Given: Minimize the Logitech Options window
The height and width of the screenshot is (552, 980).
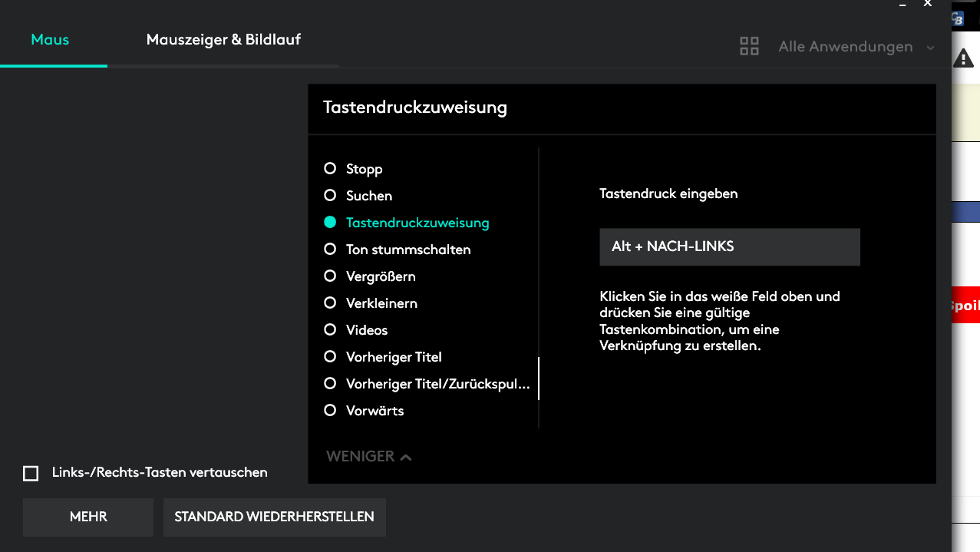Looking at the screenshot, I should click(x=902, y=4).
